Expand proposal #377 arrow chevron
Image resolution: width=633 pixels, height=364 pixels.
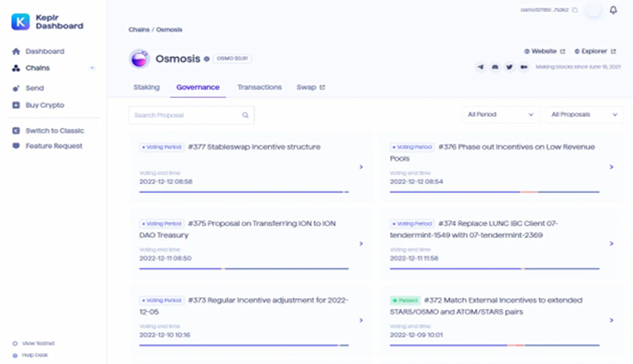point(362,167)
